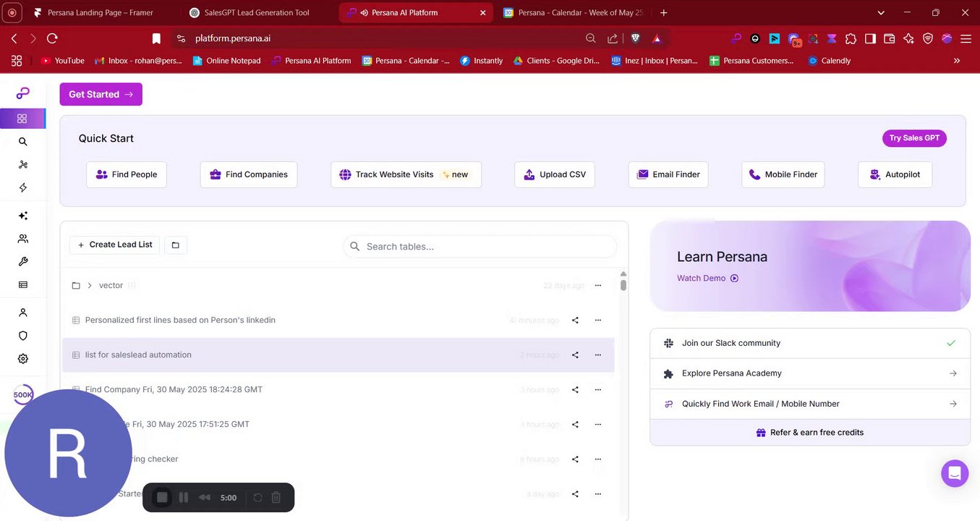
Task: Open the tab list dropdown arrow
Action: [x=881, y=12]
